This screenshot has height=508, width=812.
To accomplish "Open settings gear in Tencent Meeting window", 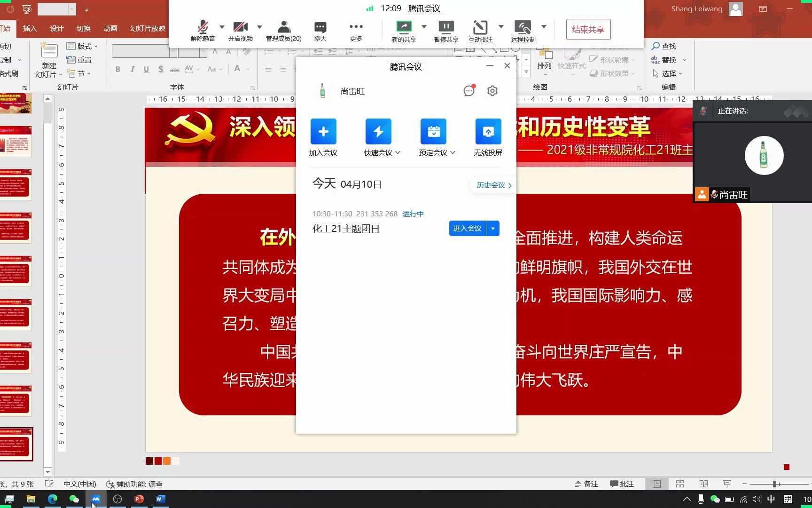I will pos(492,91).
